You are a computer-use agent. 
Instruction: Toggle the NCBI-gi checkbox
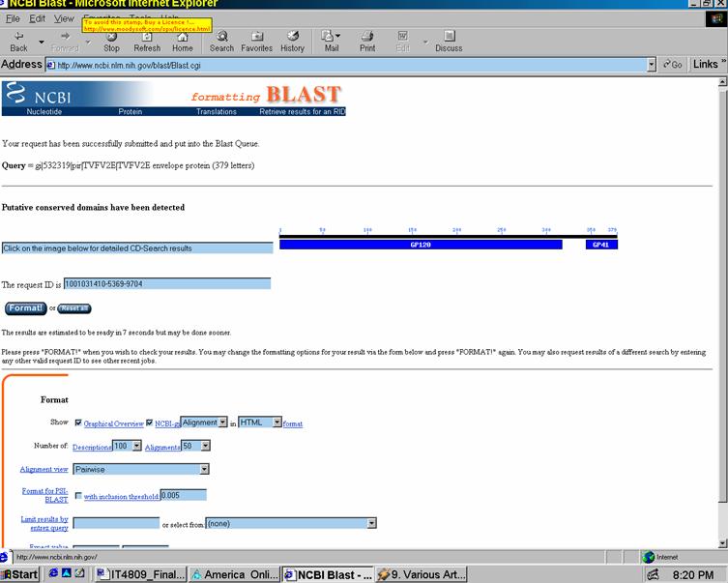(149, 423)
